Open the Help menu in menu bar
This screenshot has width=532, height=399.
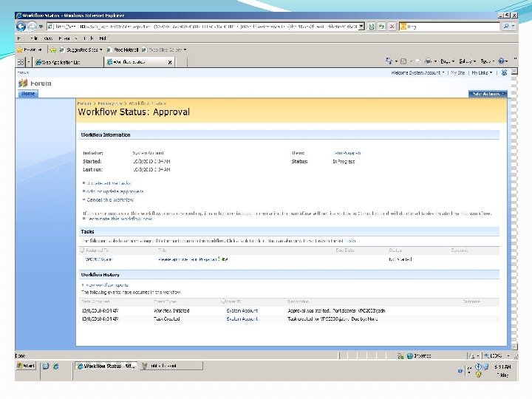(103, 38)
